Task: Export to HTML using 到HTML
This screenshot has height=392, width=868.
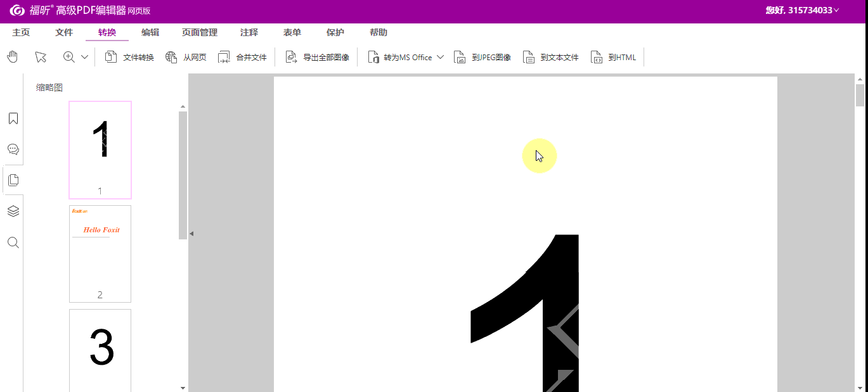Action: click(613, 57)
